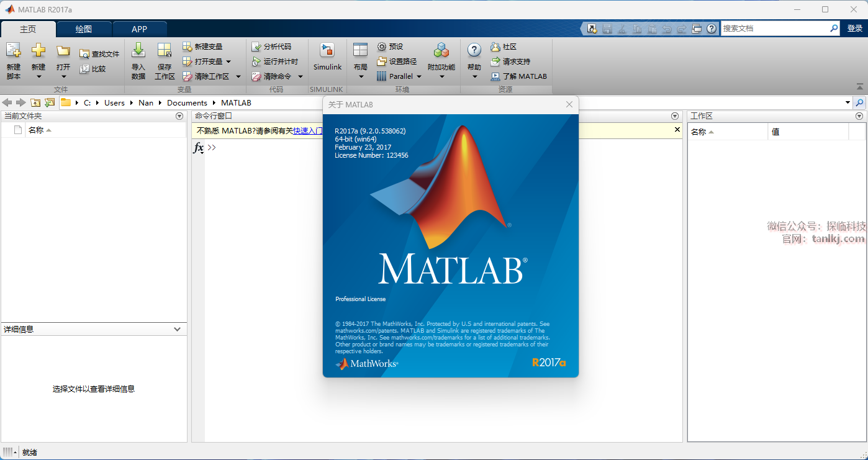This screenshot has width=868, height=460.
Task: Dismiss the getting started yellow banner
Action: (x=677, y=130)
